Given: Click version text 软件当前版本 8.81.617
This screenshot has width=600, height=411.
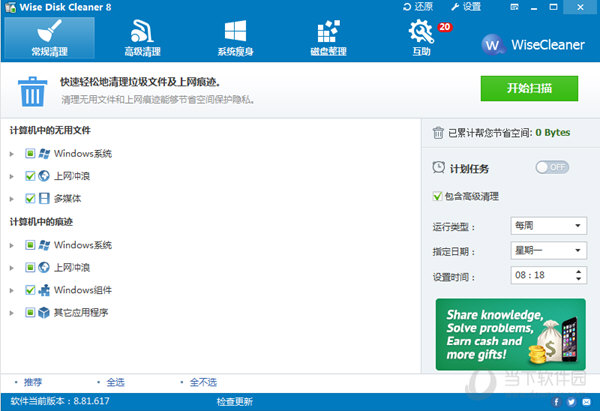Looking at the screenshot, I should [x=60, y=401].
